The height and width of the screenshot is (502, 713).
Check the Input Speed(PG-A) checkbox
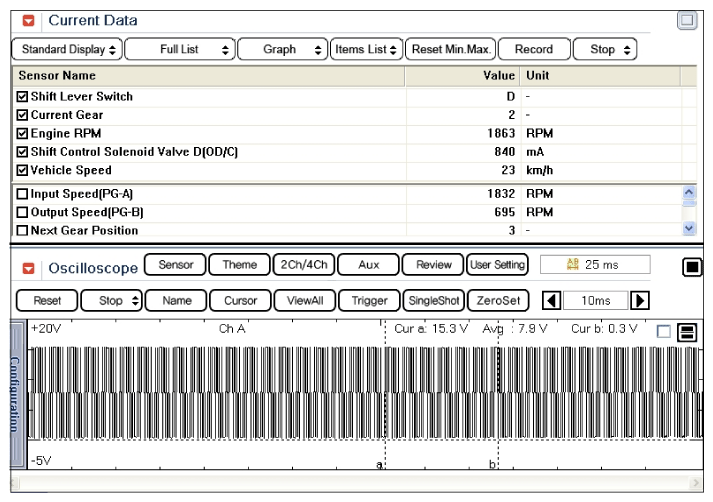pyautogui.click(x=22, y=194)
